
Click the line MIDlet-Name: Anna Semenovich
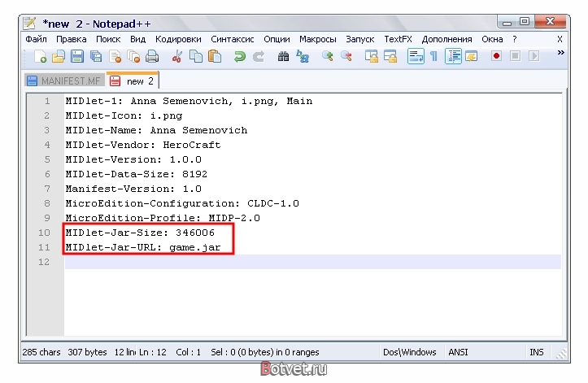(x=156, y=131)
